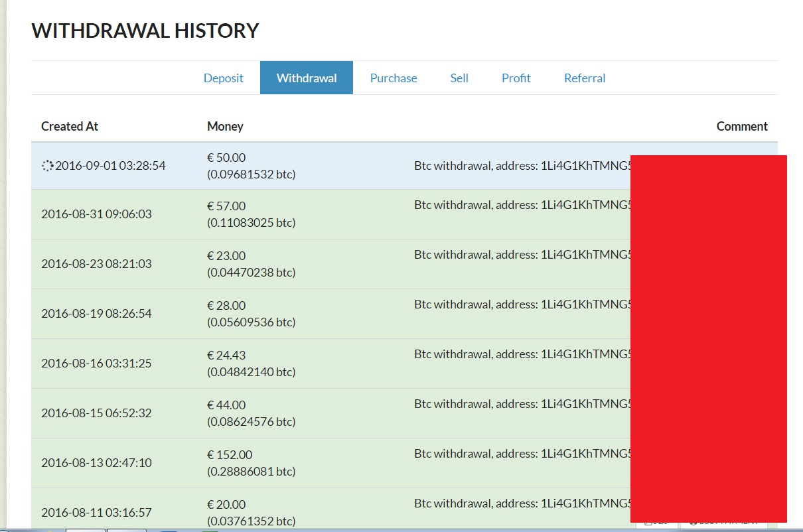Click the Btc withdrawal comment in 2016-08-13 row
The image size is (803, 532).
(522, 454)
